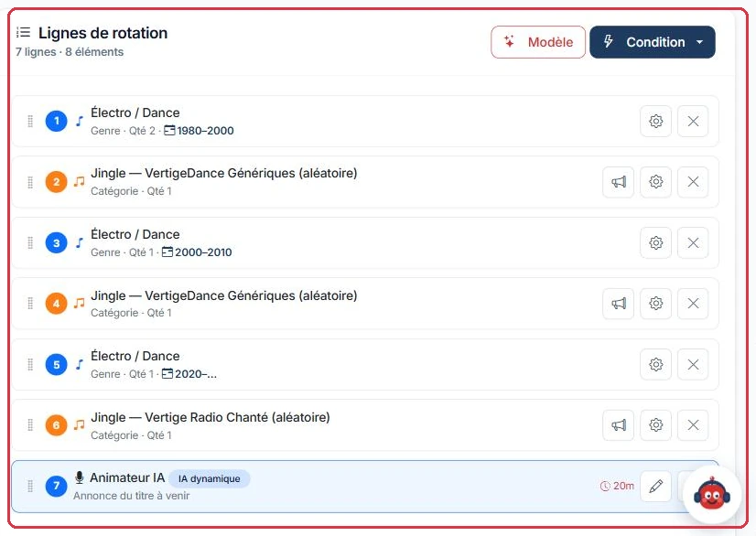Remove line 1 Électro / Dance with X
Image resolution: width=756 pixels, height=536 pixels.
coord(693,121)
